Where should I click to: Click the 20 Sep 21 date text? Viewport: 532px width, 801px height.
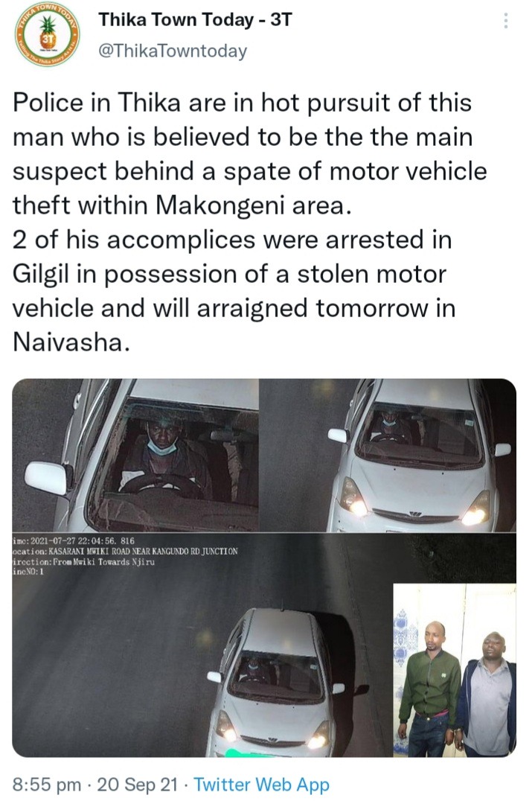coord(138,784)
